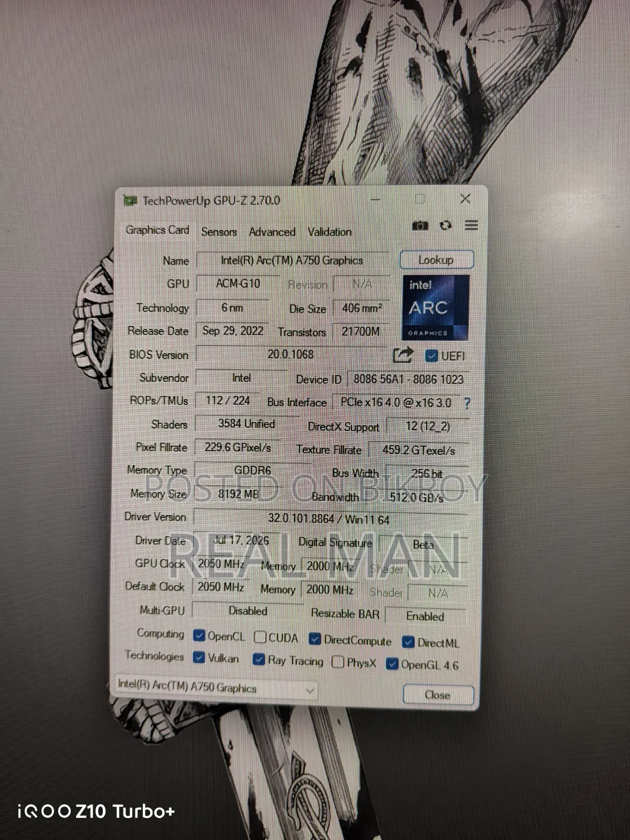Click the GPU field ACM-G10

(238, 283)
